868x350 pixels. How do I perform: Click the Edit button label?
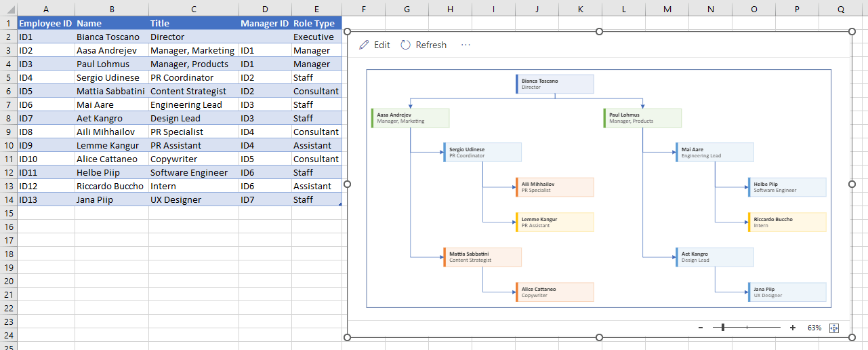tap(382, 45)
